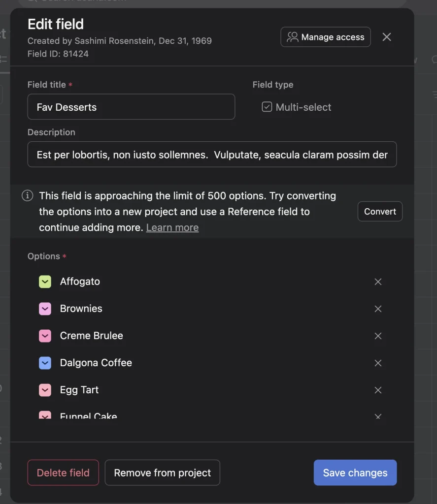Close the Edit field dialog

(x=387, y=36)
